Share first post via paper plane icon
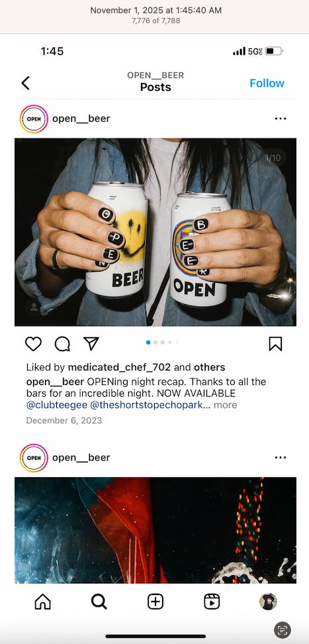 coord(91,343)
